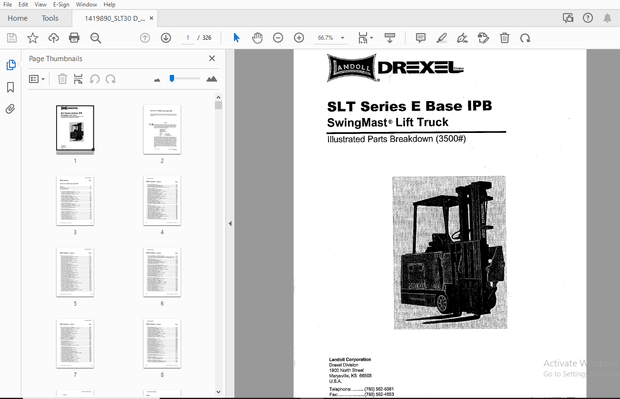This screenshot has height=399, width=620.
Task: Select page 1 thumbnail
Action: click(75, 128)
